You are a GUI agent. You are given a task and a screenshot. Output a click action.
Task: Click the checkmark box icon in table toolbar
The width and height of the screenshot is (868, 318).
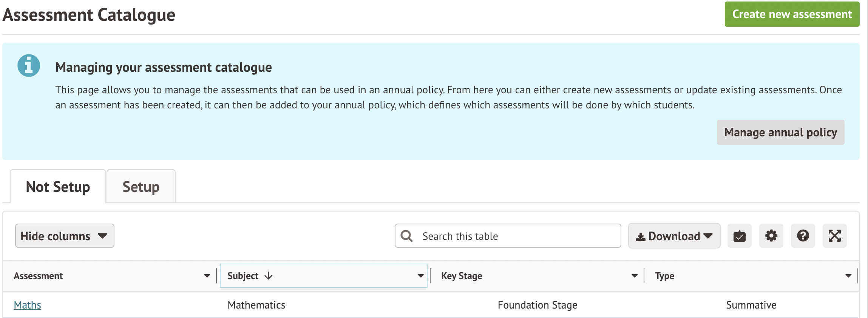pyautogui.click(x=739, y=236)
